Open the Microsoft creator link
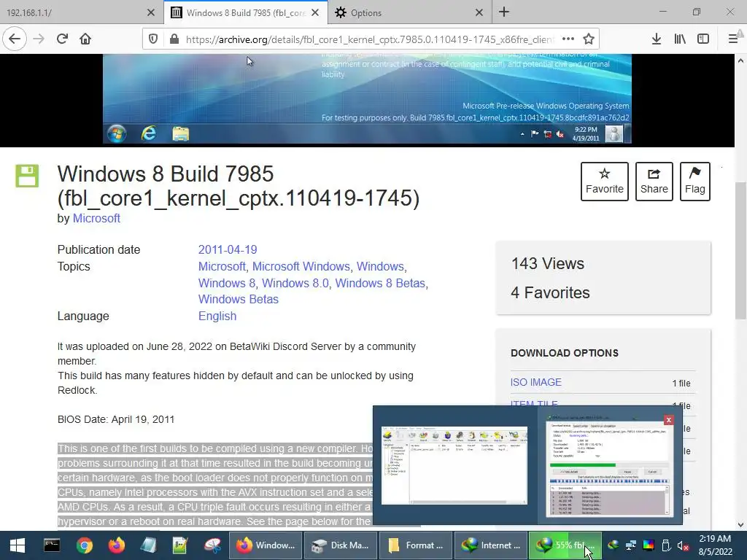This screenshot has width=747, height=560. pyautogui.click(x=96, y=218)
